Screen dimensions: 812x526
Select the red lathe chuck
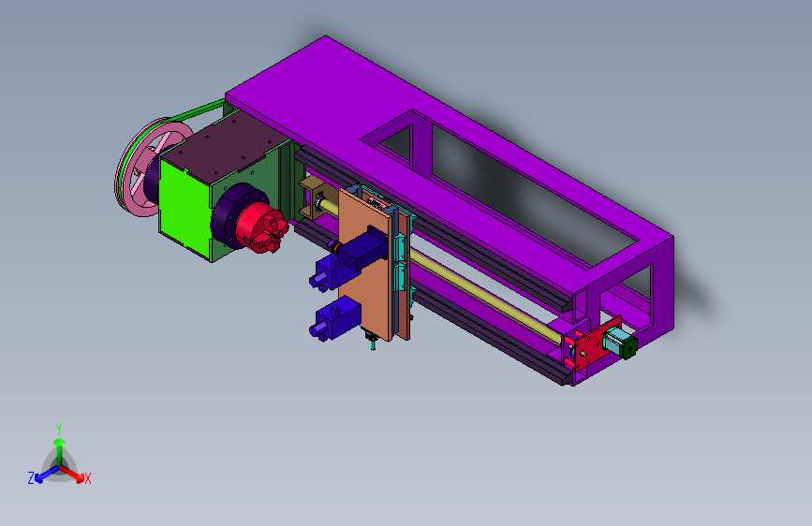pos(262,227)
